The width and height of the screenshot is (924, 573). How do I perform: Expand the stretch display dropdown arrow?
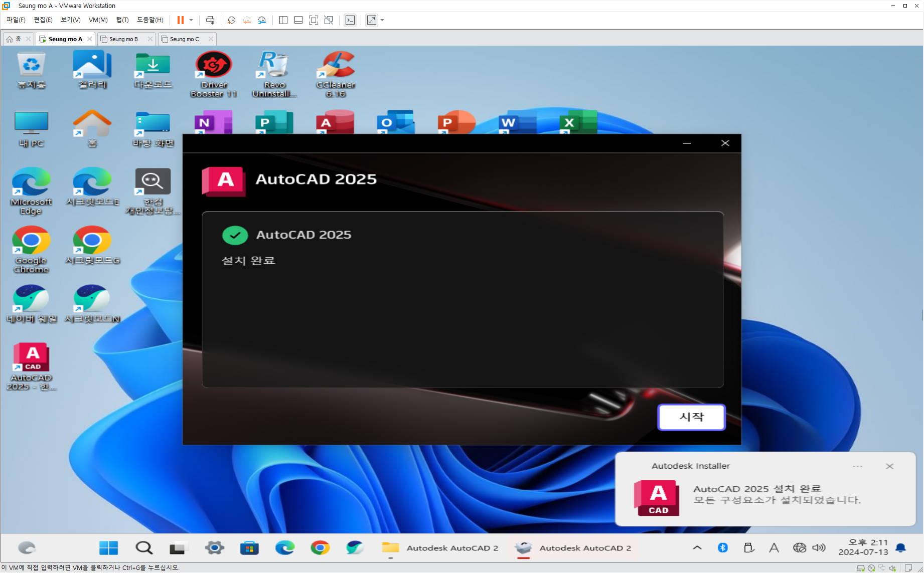click(382, 20)
